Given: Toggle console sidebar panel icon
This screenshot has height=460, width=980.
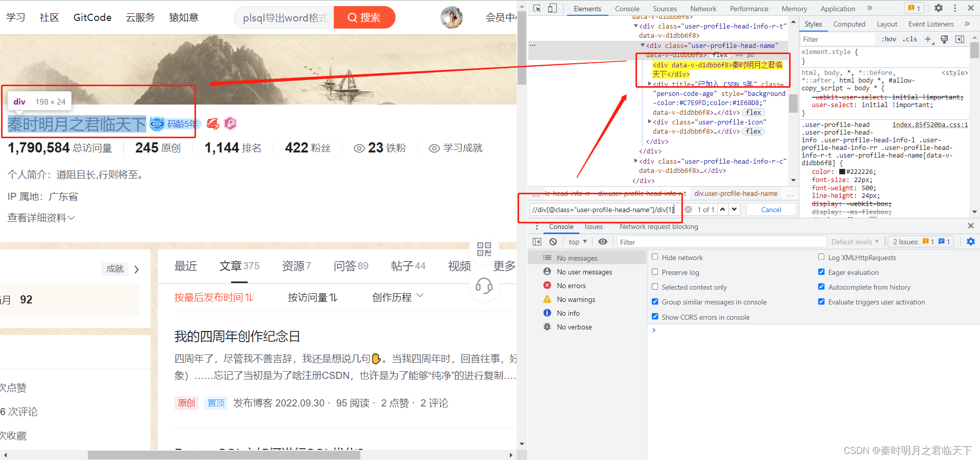Looking at the screenshot, I should coord(537,242).
